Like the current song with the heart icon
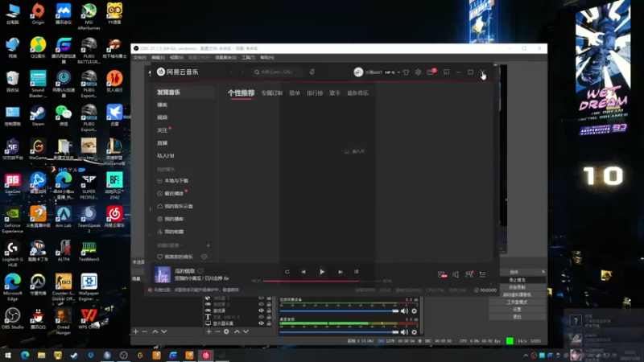Screen dimensions: 644x362 click(x=200, y=271)
